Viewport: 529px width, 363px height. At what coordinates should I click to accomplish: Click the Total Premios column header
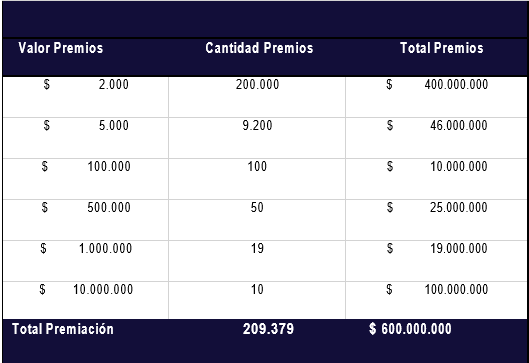[x=442, y=48]
